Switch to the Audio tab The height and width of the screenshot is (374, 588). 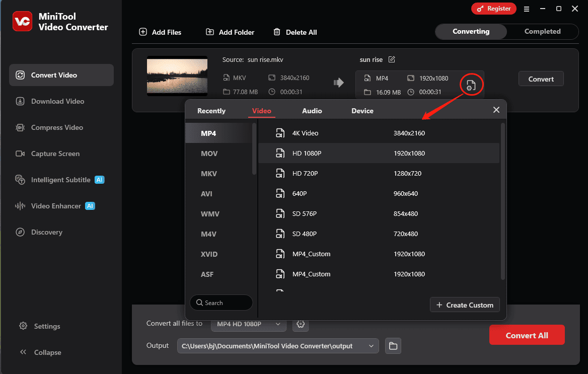point(312,111)
